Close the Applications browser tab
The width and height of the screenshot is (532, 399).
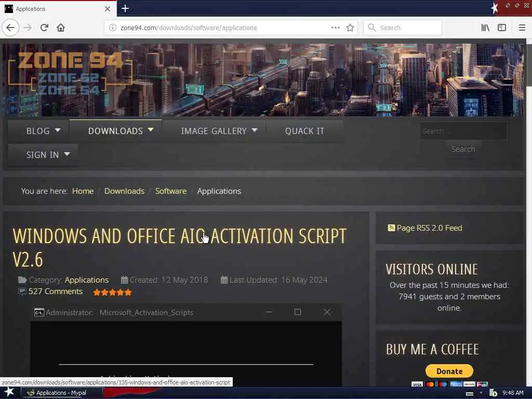[x=107, y=9]
